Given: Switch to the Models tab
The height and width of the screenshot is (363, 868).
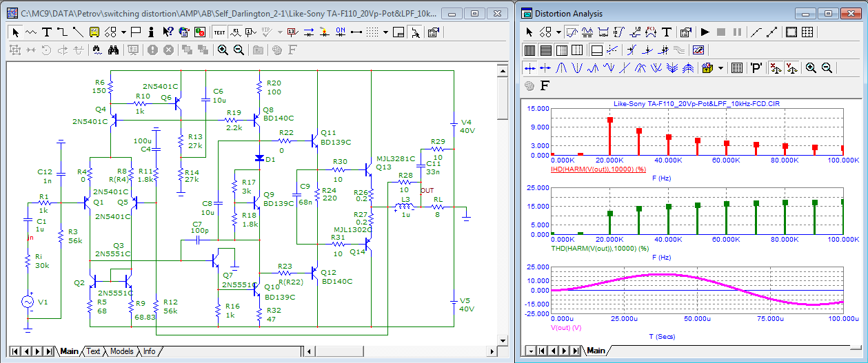Looking at the screenshot, I should pos(121,351).
